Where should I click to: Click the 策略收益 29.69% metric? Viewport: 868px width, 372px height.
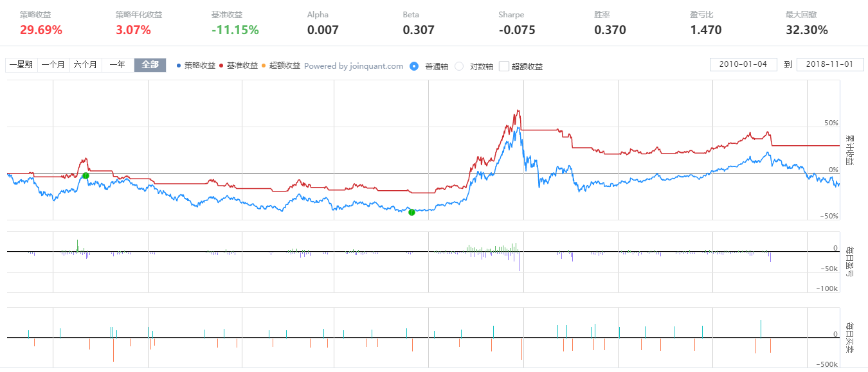tap(41, 24)
